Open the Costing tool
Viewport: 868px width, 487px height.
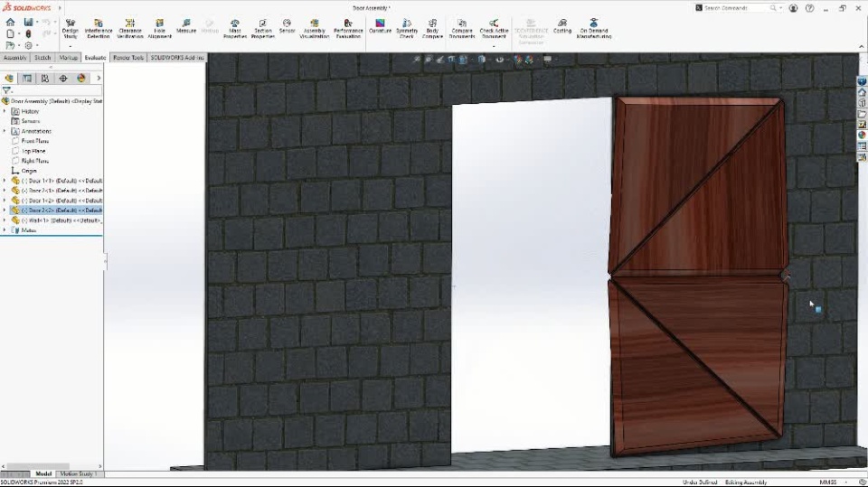[561, 26]
